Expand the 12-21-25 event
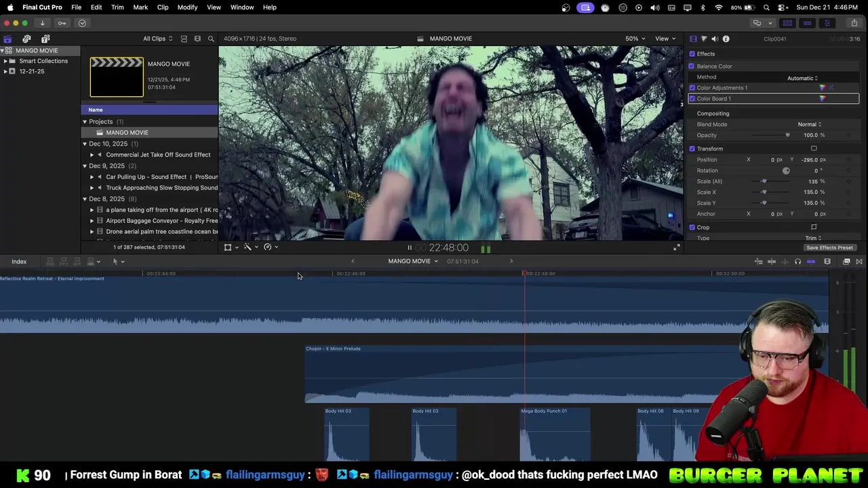This screenshot has width=868, height=488. click(x=5, y=71)
